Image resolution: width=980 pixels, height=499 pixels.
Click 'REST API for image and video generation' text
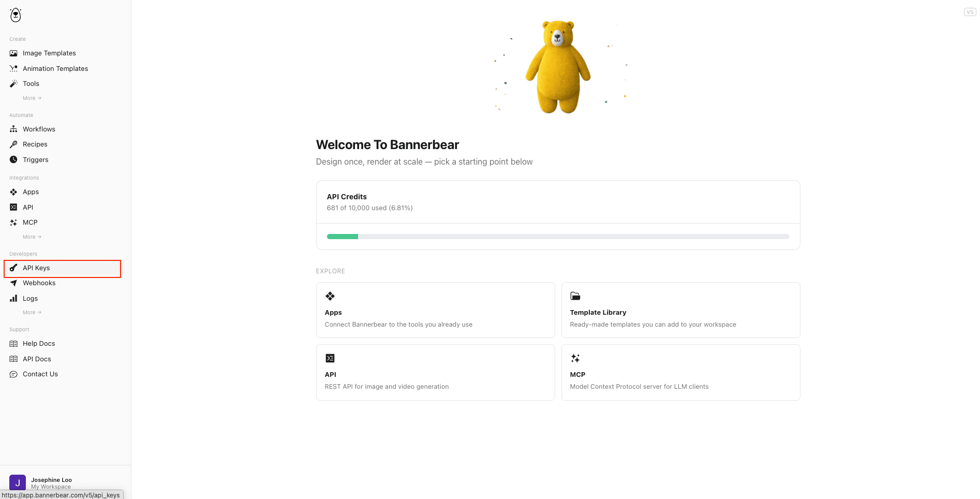[387, 387]
